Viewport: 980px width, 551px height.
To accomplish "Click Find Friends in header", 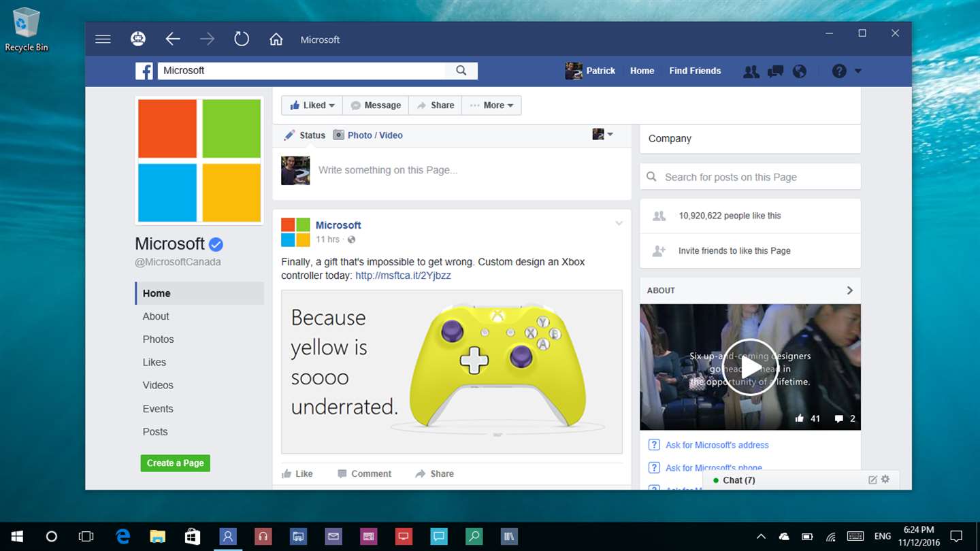I will click(x=695, y=71).
